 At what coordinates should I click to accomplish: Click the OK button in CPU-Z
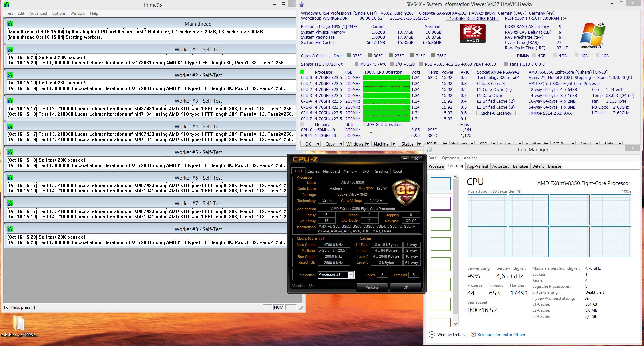tap(406, 287)
